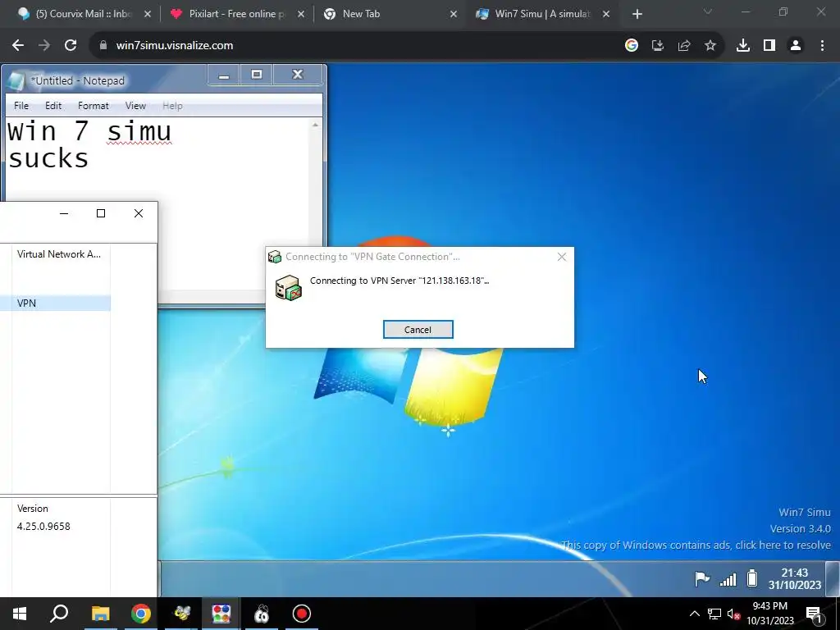Click the SoftEther VPN taskbar icon
This screenshot has width=840, height=630.
pos(221,614)
